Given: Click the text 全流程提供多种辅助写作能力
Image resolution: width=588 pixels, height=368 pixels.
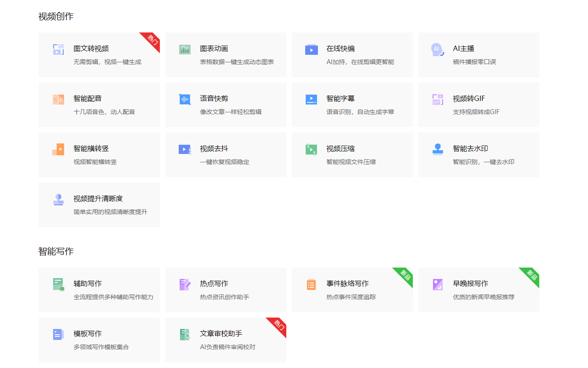Looking at the screenshot, I should click(x=114, y=297).
